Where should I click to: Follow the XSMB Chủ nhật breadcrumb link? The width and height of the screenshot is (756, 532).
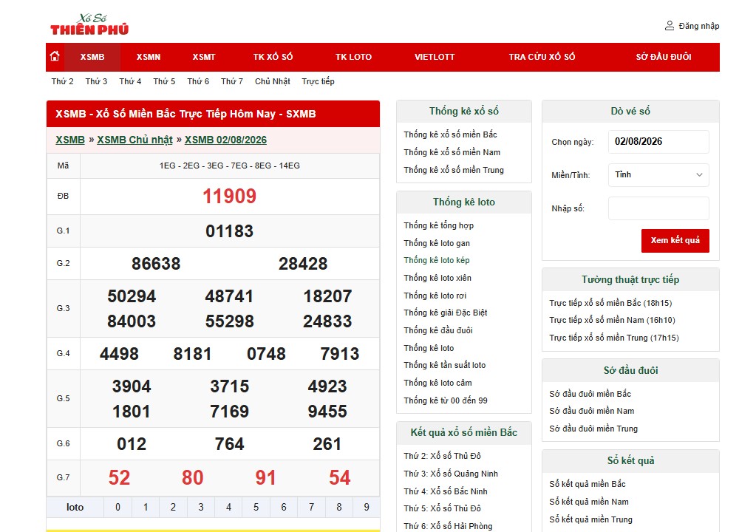point(135,140)
